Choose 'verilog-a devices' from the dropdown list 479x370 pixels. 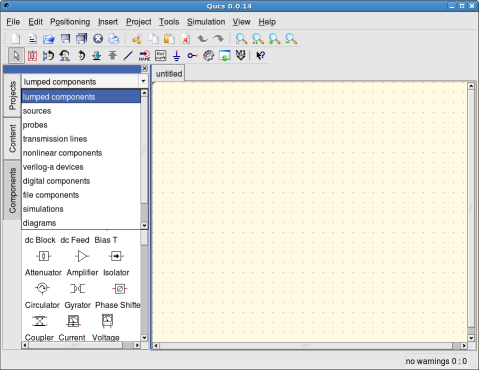tap(81, 167)
